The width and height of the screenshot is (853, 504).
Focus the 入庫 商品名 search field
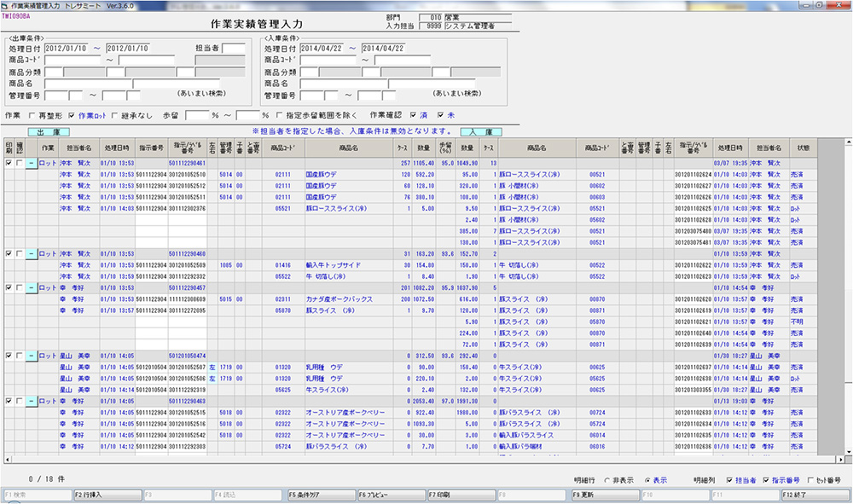pyautogui.click(x=344, y=84)
